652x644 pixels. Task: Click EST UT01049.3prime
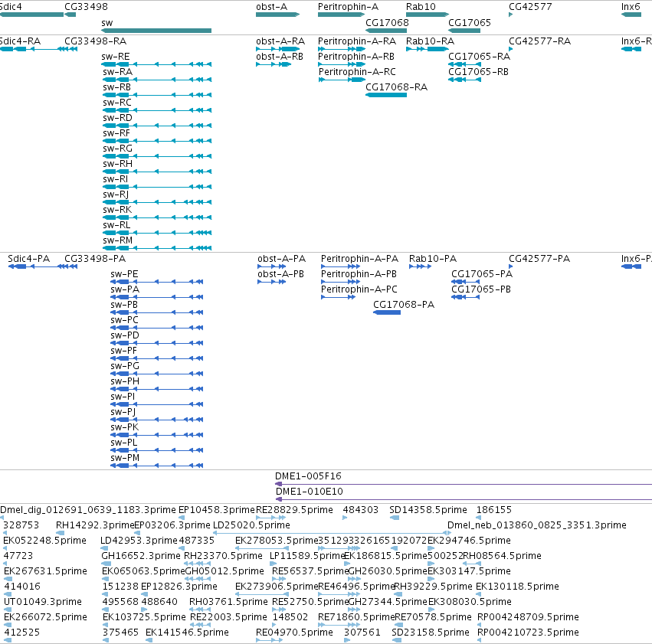pyautogui.click(x=8, y=610)
